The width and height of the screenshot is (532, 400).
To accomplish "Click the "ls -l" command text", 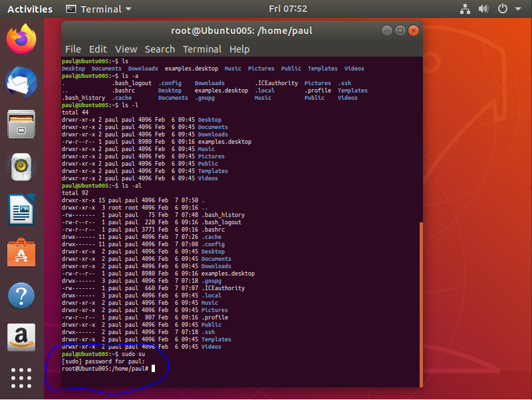I will (130, 105).
